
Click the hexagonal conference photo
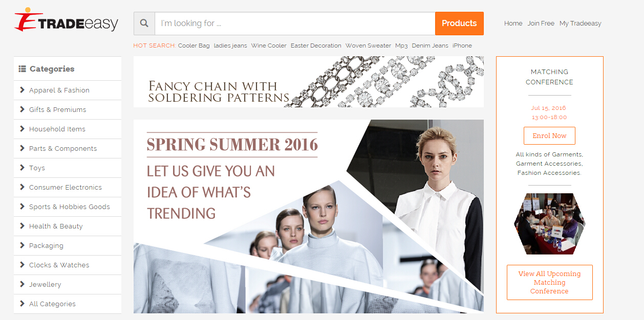pyautogui.click(x=549, y=224)
